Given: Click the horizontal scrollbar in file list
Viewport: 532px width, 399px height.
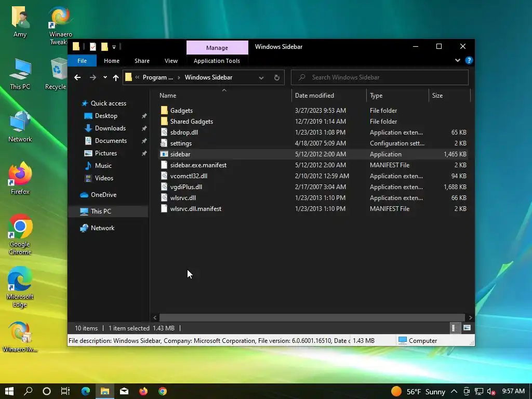Looking at the screenshot, I should [312, 317].
